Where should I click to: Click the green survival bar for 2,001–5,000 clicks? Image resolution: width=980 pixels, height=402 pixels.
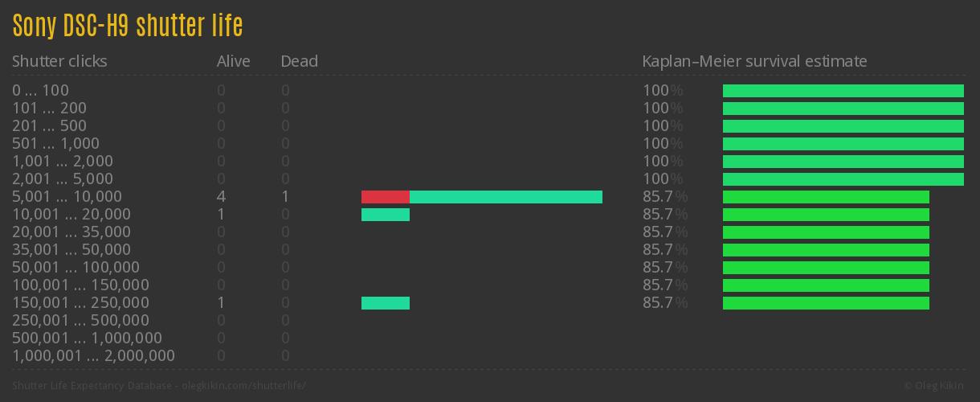[843, 179]
